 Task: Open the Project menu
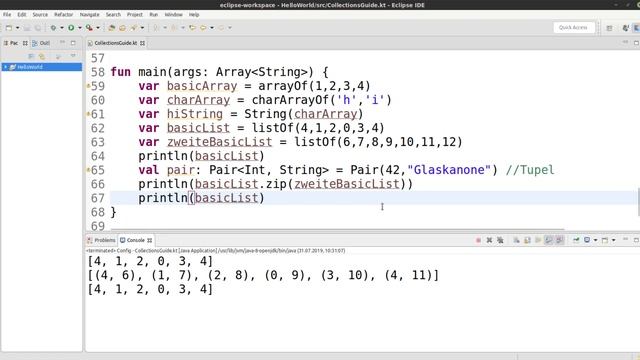(135, 14)
